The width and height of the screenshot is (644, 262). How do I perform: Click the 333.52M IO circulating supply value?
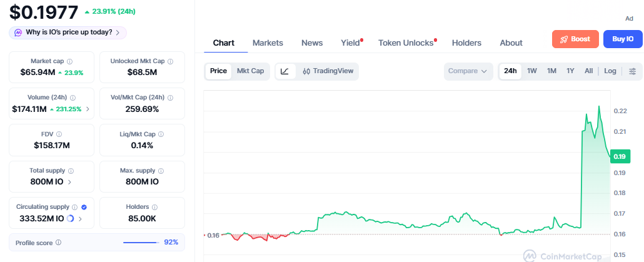[41, 218]
